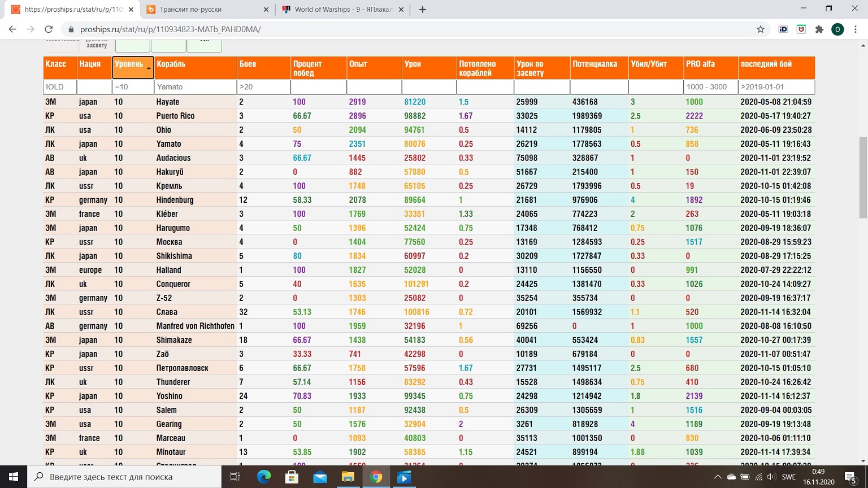Open the Movies & TV taskbar app
Viewport: 868px width, 488px height.
click(x=404, y=477)
